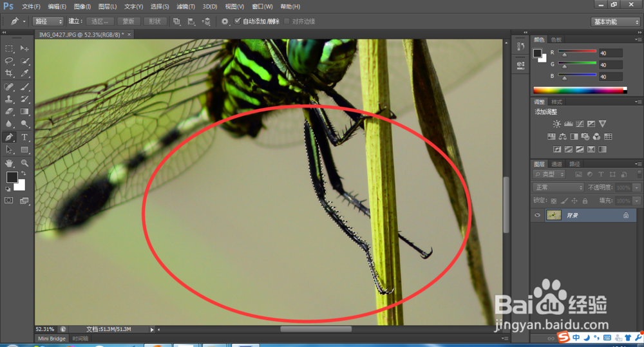Select the Hand tool
Image resolution: width=644 pixels, height=347 pixels.
[8, 163]
